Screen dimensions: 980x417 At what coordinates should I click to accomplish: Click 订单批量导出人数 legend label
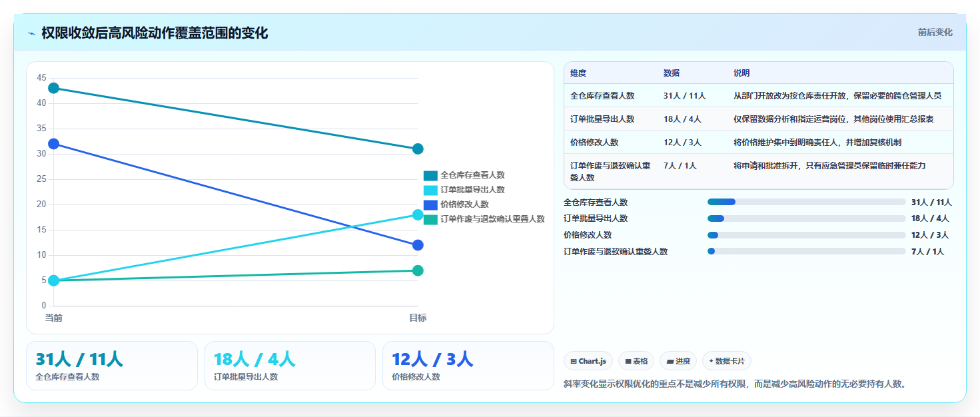point(472,190)
